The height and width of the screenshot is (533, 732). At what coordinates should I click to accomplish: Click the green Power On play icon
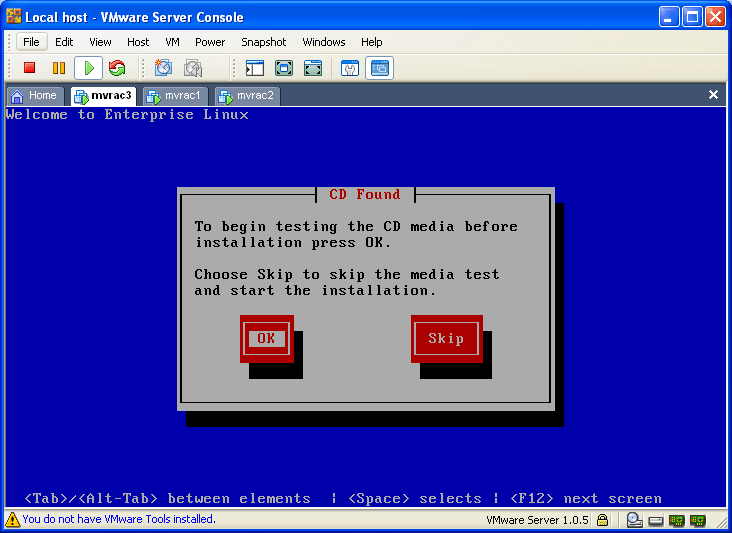coord(88,68)
